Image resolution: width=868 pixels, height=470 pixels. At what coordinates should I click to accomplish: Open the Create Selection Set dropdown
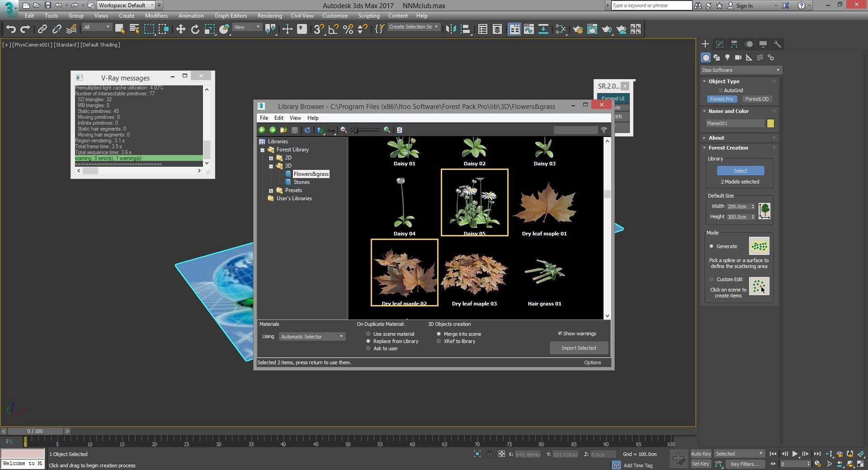click(x=413, y=27)
